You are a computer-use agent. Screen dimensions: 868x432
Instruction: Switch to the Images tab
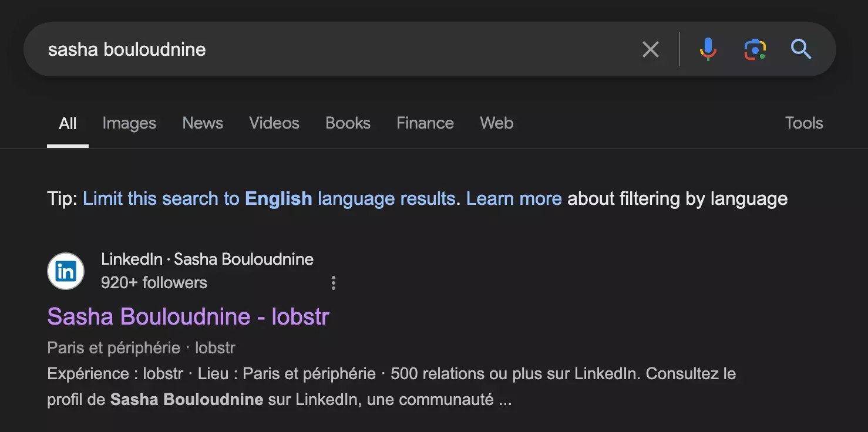tap(129, 123)
